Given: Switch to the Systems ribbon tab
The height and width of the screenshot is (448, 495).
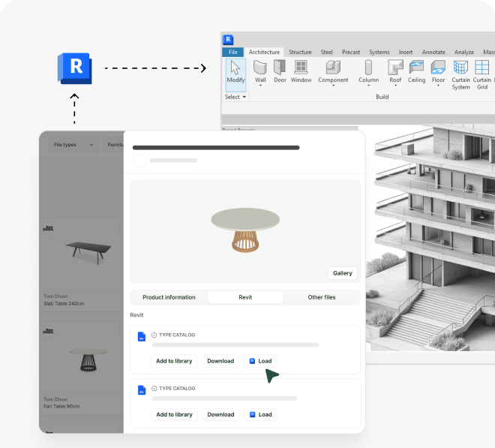Looking at the screenshot, I should pyautogui.click(x=379, y=52).
